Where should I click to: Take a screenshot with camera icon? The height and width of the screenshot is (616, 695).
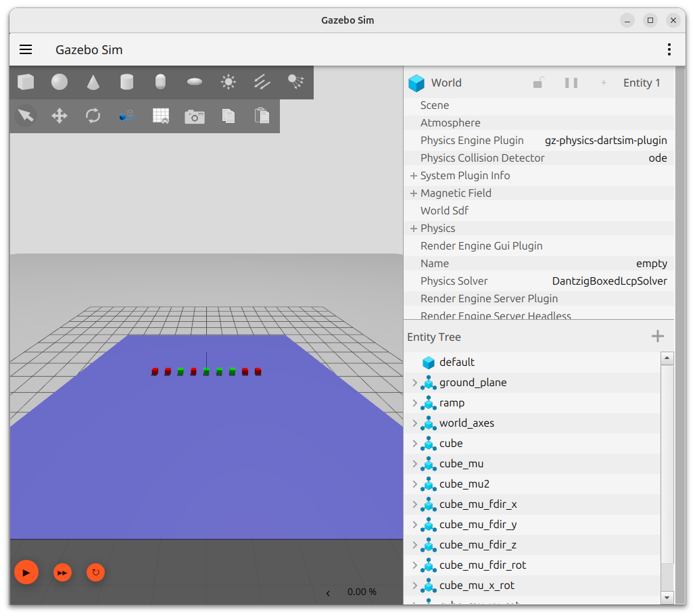click(195, 116)
